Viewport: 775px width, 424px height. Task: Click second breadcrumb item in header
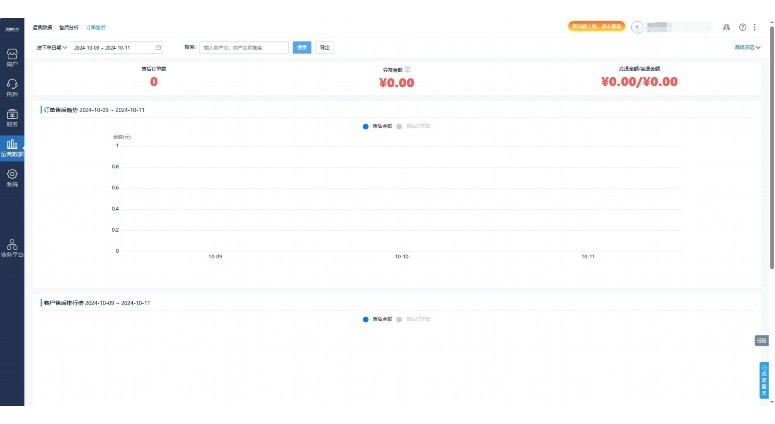pos(68,27)
